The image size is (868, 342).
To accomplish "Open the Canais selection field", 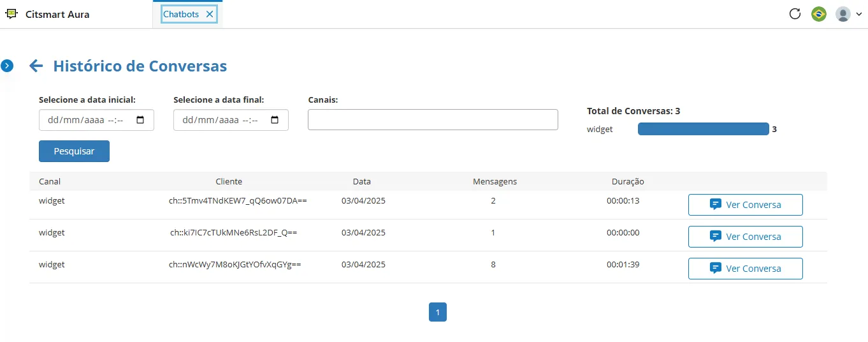I will [433, 120].
